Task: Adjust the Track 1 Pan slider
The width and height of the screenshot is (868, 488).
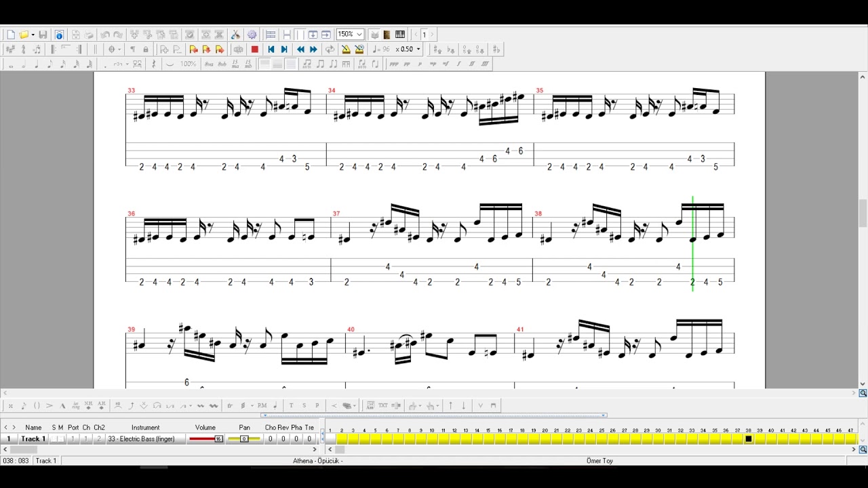Action: click(244, 439)
